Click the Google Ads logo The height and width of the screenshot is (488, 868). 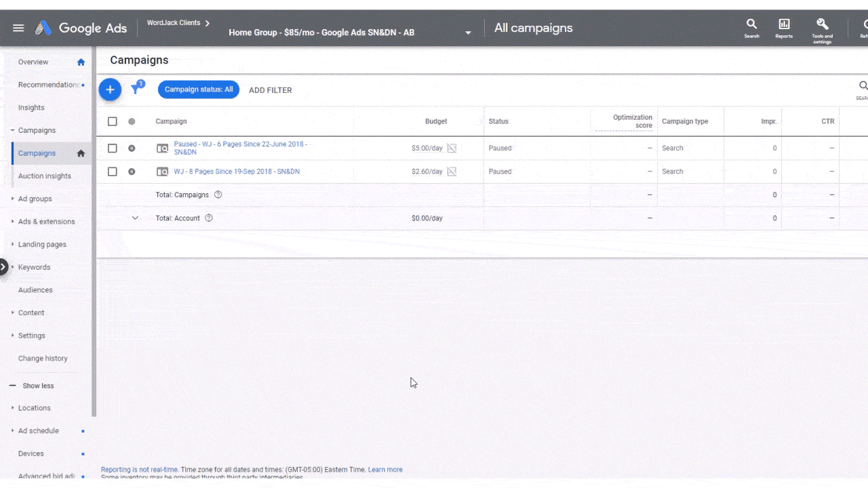tap(81, 28)
